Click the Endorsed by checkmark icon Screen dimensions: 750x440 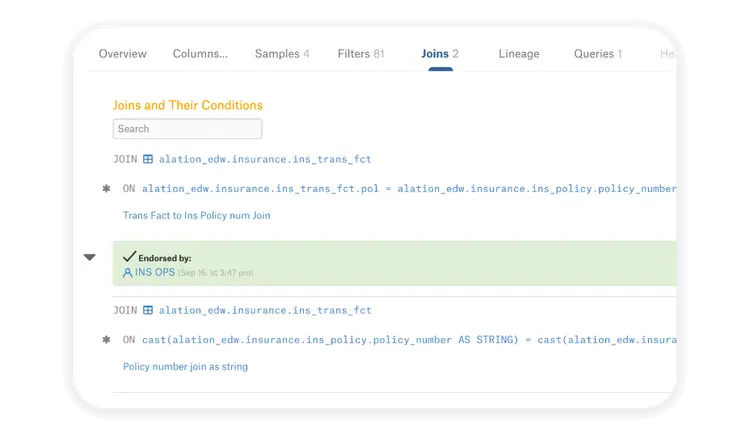point(129,256)
